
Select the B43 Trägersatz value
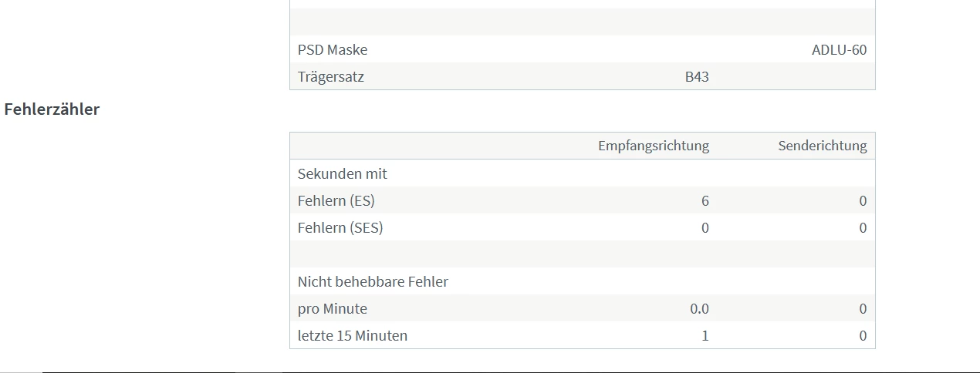point(697,77)
